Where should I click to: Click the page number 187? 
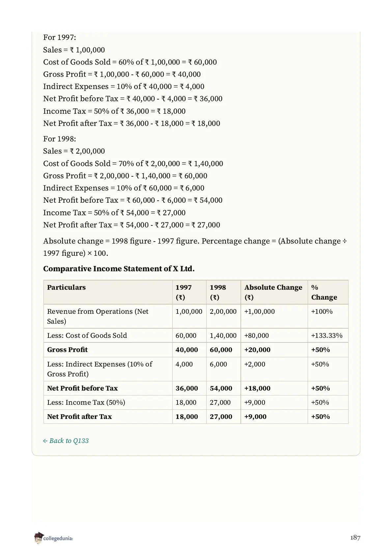355,538
